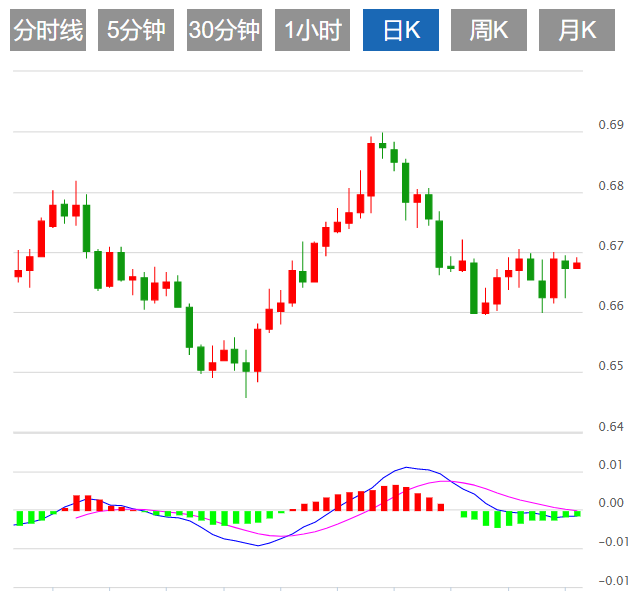Click the 0.69 price axis label

point(611,125)
